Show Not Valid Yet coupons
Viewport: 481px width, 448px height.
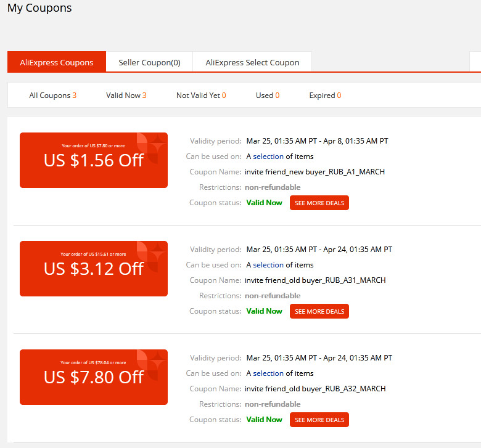[201, 96]
